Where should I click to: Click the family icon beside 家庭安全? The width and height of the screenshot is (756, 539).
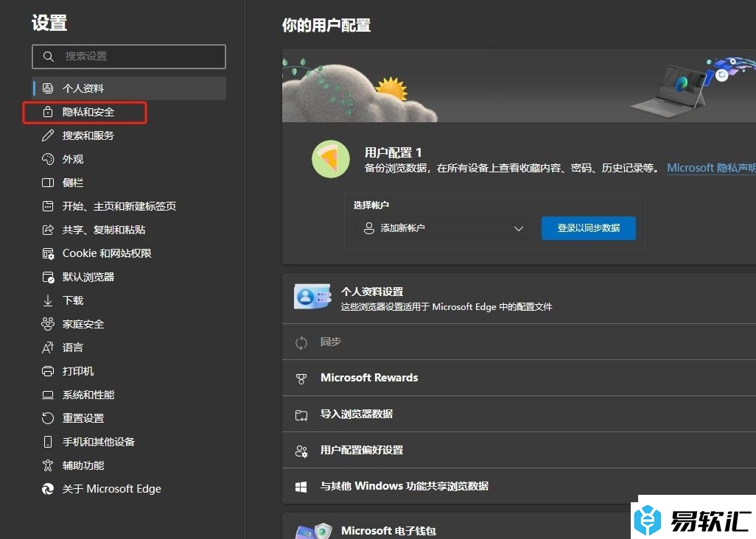tap(48, 324)
